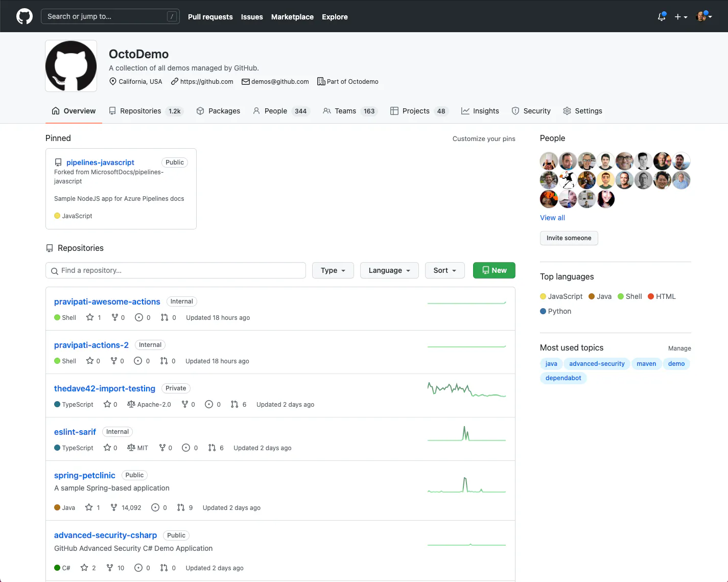Click the Apache-2.0 license icon on thedave42-import-testing

click(x=132, y=404)
